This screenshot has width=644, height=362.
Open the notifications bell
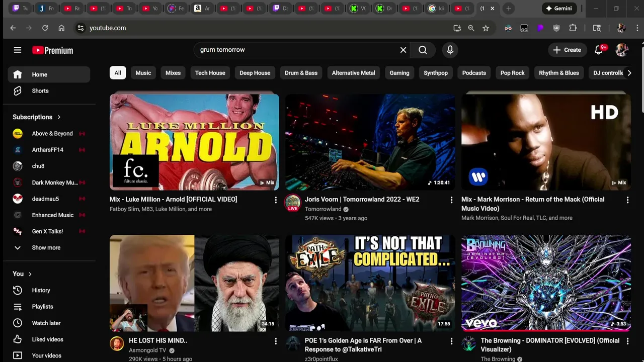(x=599, y=50)
